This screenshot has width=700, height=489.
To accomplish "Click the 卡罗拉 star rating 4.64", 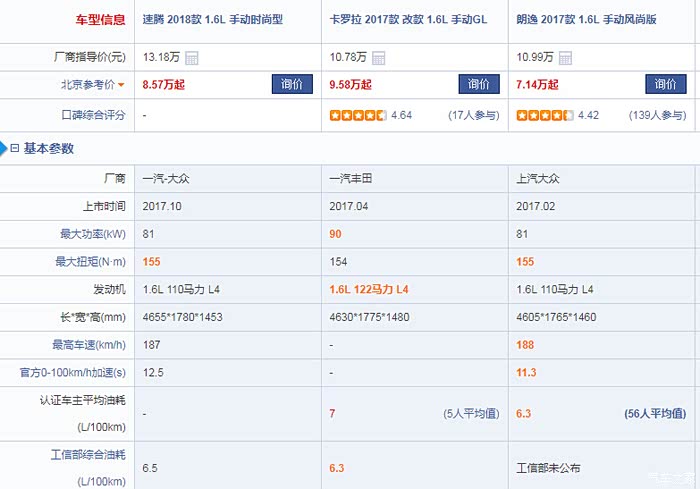I will [358, 116].
